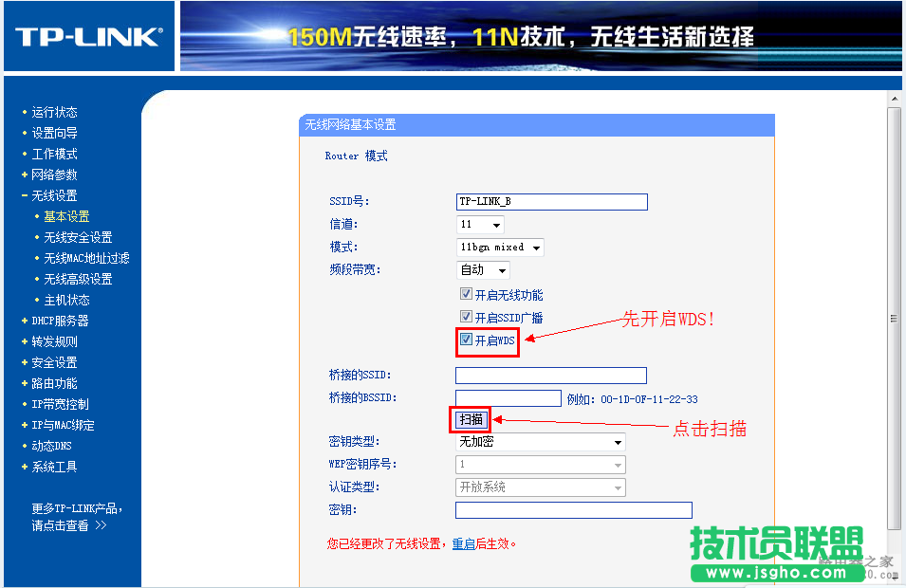
Task: Select 基本设置 submenu item
Action: pyautogui.click(x=67, y=216)
